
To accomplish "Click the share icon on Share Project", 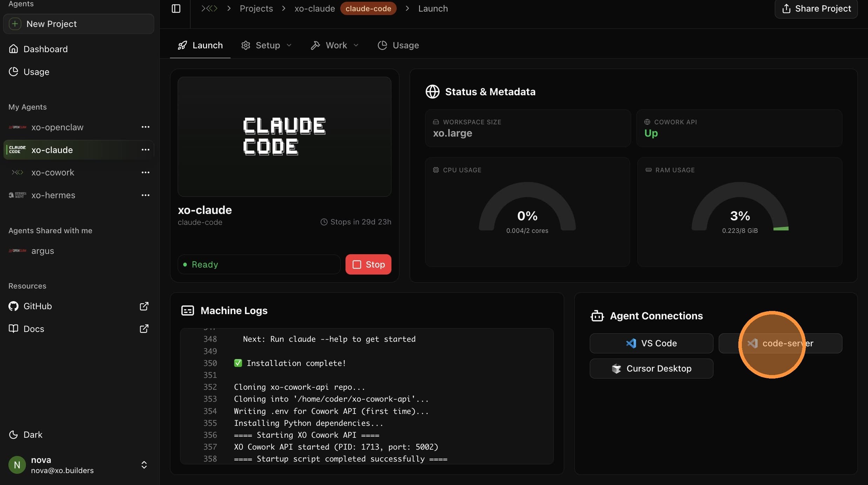I will pos(786,8).
